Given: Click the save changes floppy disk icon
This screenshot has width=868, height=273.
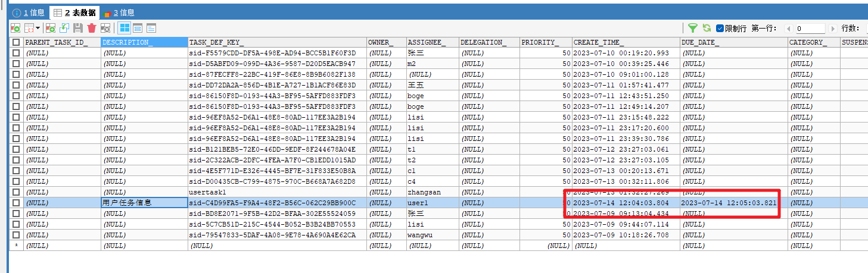Looking at the screenshot, I should pyautogui.click(x=78, y=28).
